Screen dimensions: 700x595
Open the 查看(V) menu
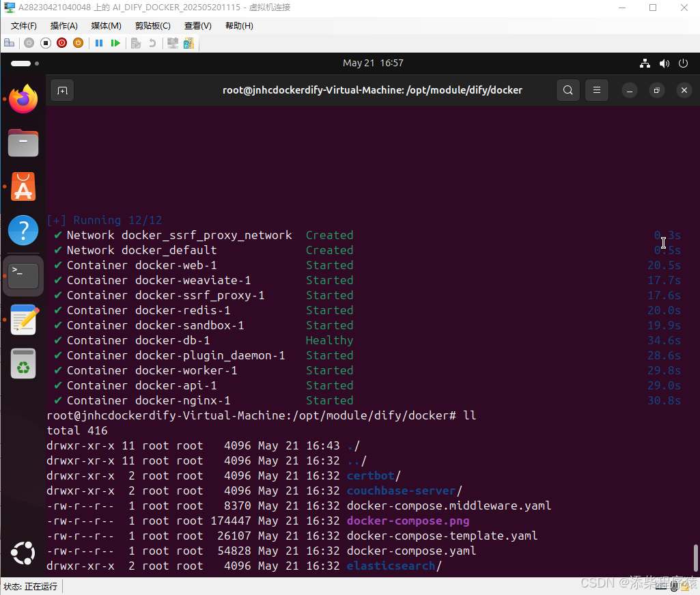click(x=198, y=26)
